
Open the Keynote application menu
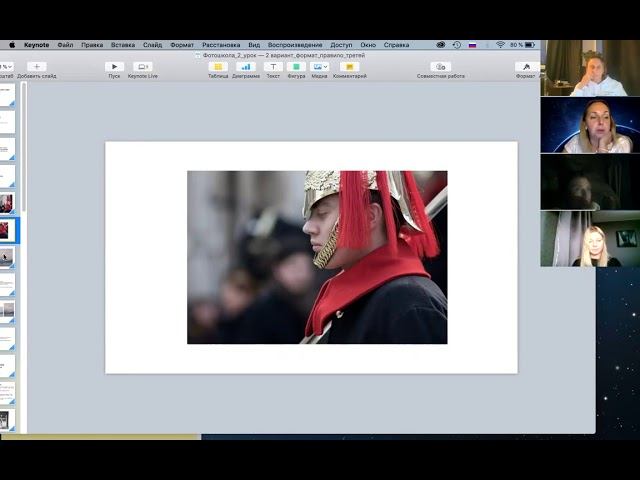[36, 45]
